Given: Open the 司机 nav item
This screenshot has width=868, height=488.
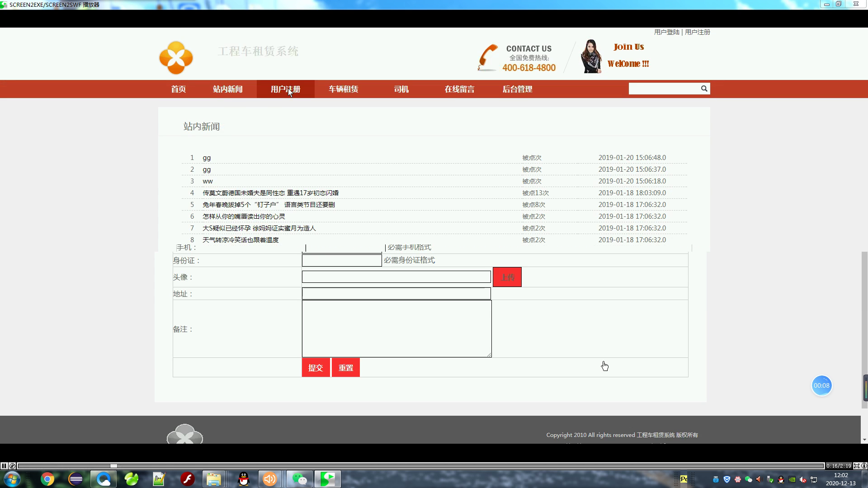Looking at the screenshot, I should (401, 89).
